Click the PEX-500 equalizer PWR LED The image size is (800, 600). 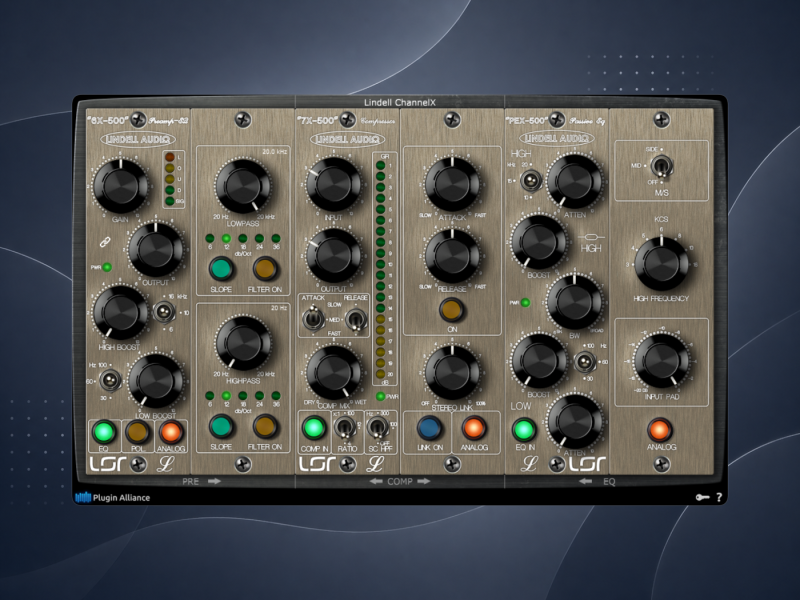coord(525,303)
